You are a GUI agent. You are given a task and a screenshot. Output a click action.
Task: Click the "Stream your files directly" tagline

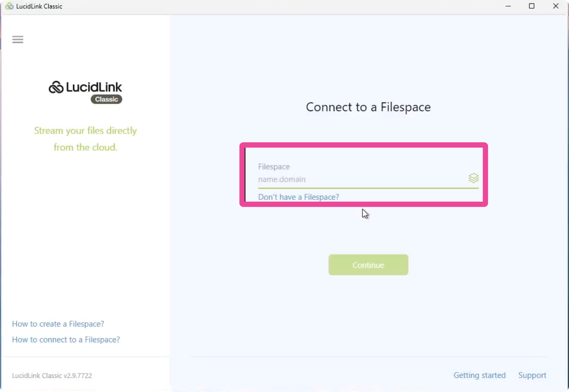pos(85,131)
